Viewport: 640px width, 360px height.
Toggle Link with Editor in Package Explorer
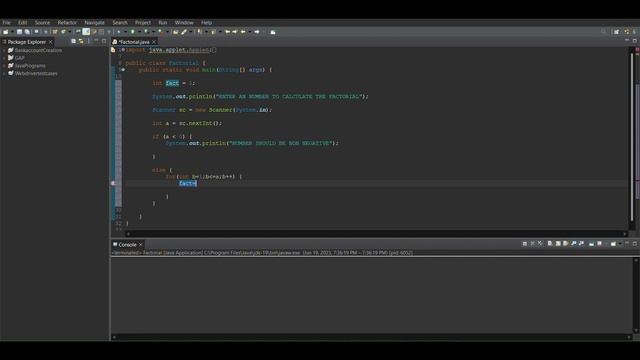[x=81, y=41]
